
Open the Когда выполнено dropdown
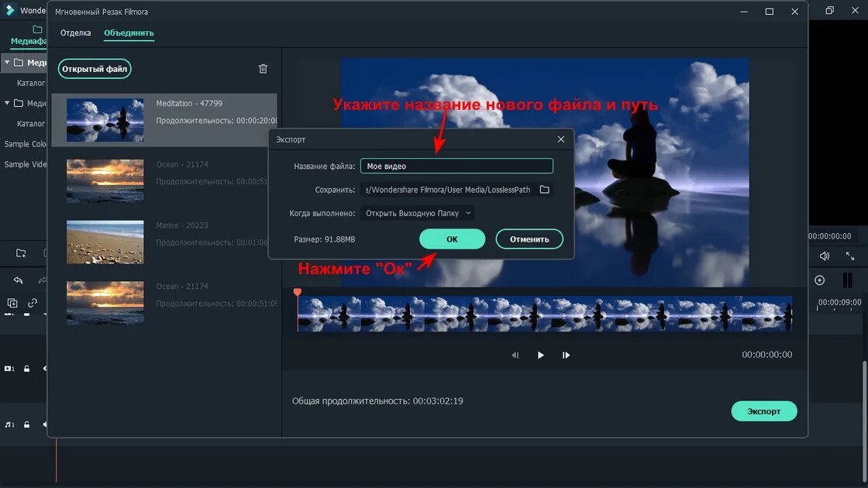point(418,213)
